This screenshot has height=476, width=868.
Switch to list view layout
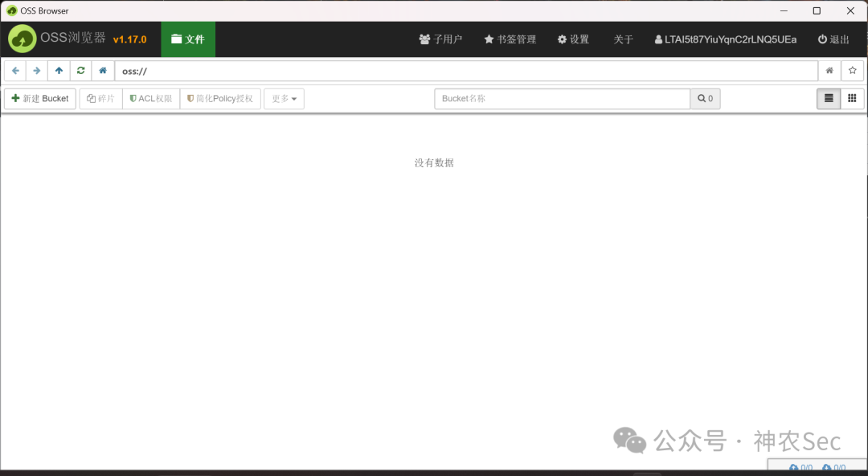(x=829, y=99)
